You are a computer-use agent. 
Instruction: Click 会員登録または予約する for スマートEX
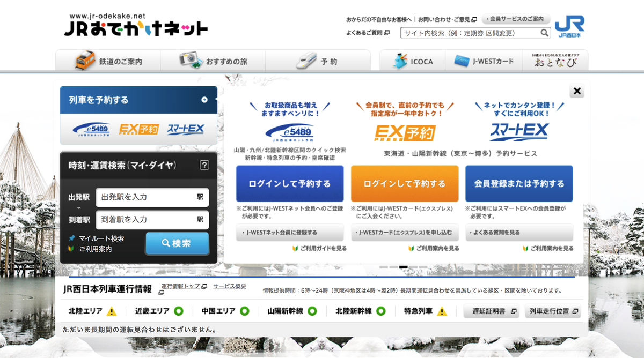click(519, 184)
